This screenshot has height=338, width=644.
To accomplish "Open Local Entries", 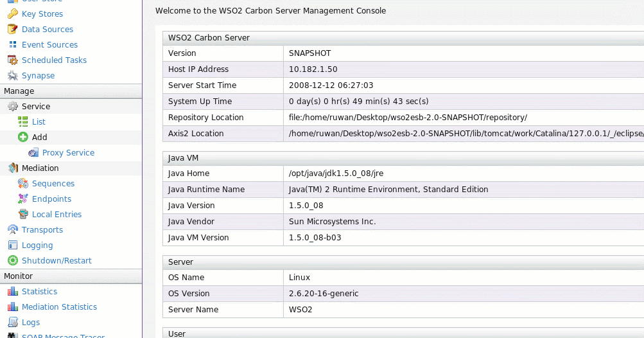I will coord(57,214).
